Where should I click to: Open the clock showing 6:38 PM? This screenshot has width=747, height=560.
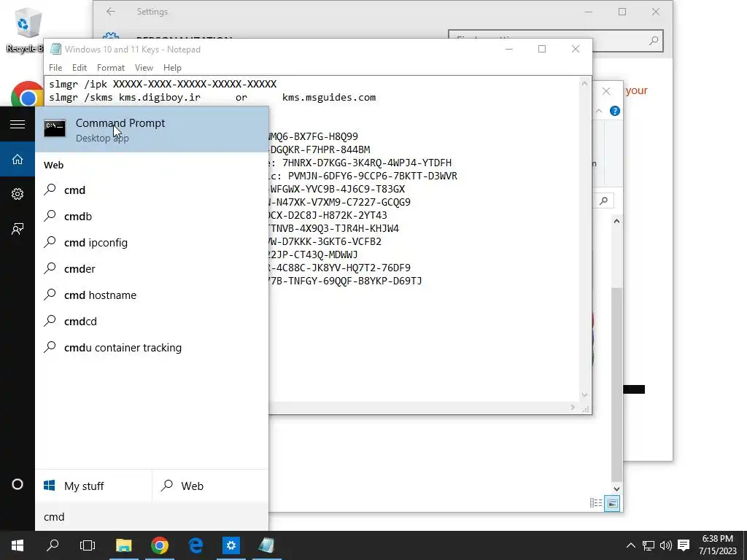(718, 545)
